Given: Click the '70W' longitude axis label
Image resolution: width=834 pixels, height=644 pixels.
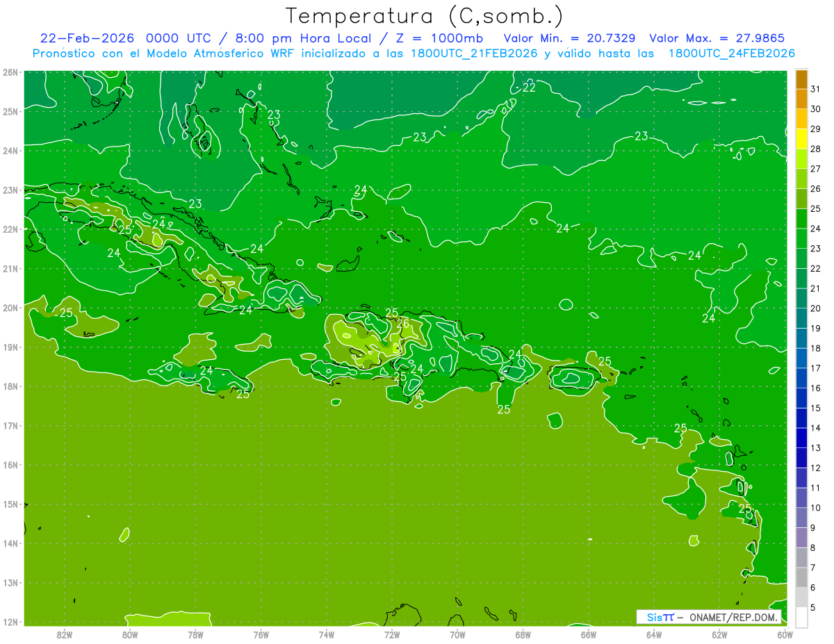Looking at the screenshot, I should (x=457, y=634).
